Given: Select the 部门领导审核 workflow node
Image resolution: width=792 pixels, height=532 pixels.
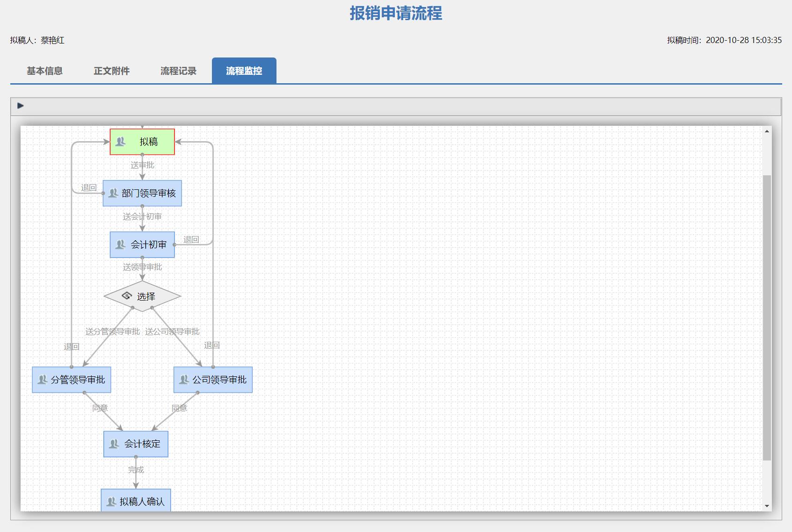Looking at the screenshot, I should point(142,193).
